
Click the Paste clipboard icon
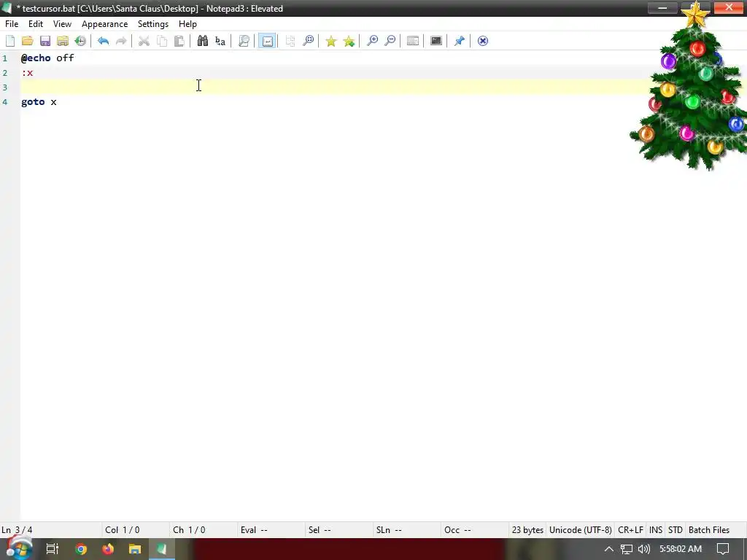click(179, 41)
